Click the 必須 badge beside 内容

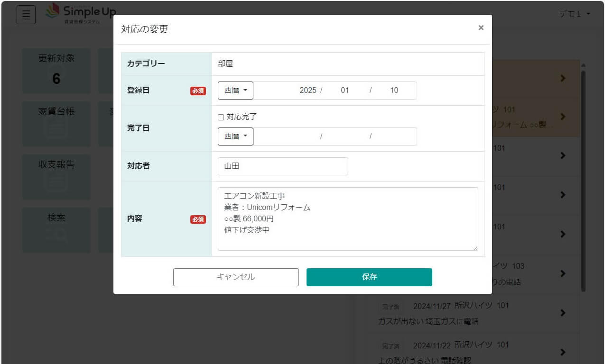point(198,219)
